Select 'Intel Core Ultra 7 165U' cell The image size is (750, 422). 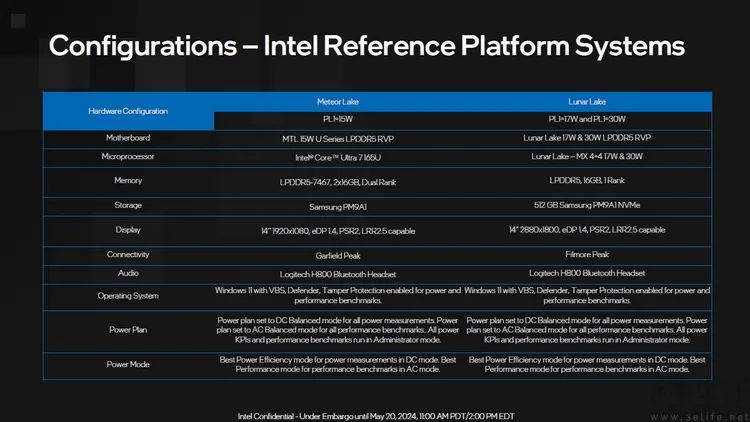click(338, 157)
